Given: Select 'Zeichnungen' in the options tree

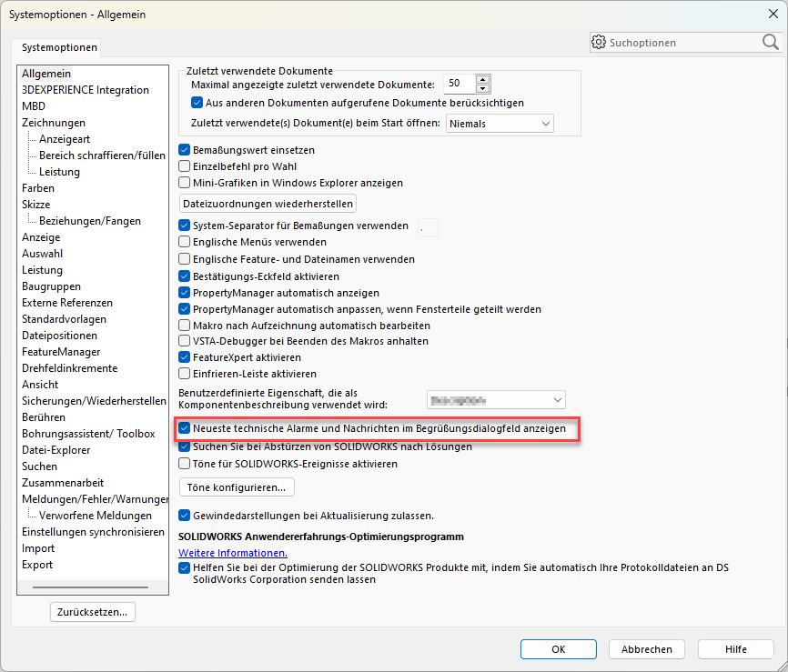Looking at the screenshot, I should (x=54, y=123).
